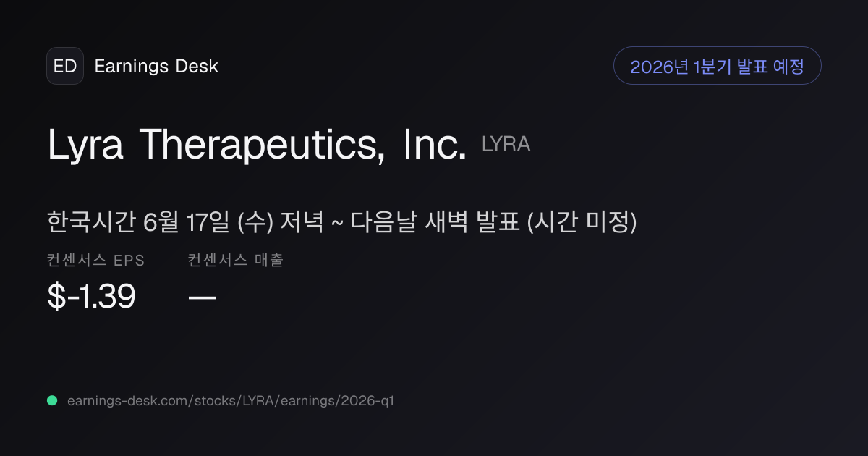Select the Lyra Therapeutics, Inc. heading
Image resolution: width=868 pixels, height=456 pixels.
tap(257, 145)
